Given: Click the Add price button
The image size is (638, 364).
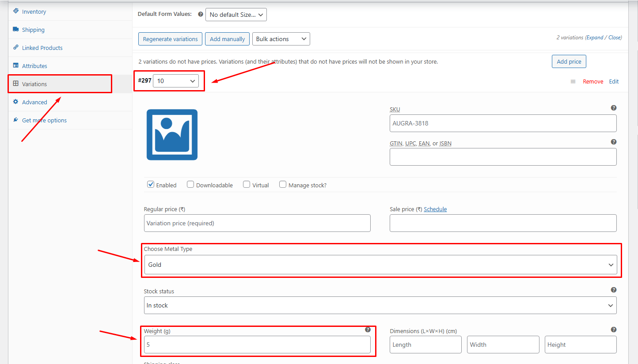Looking at the screenshot, I should (569, 61).
